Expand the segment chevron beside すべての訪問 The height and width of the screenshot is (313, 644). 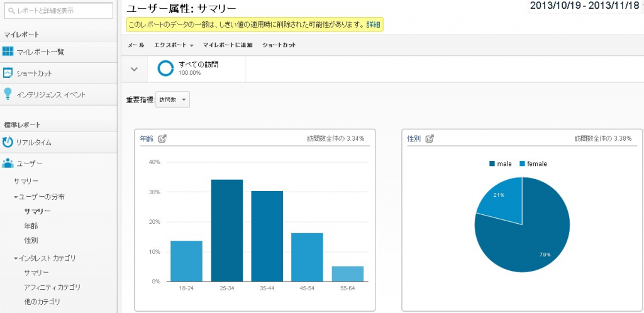pos(134,69)
